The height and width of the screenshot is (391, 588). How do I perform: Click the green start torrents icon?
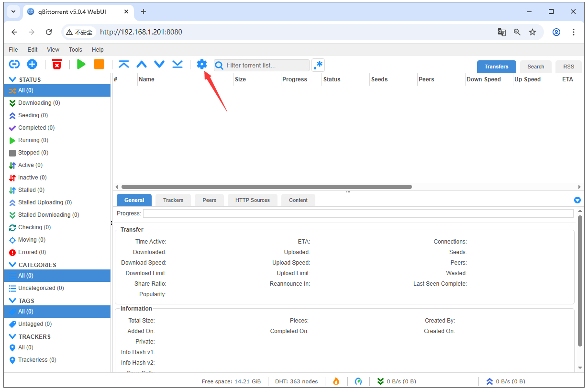click(80, 65)
